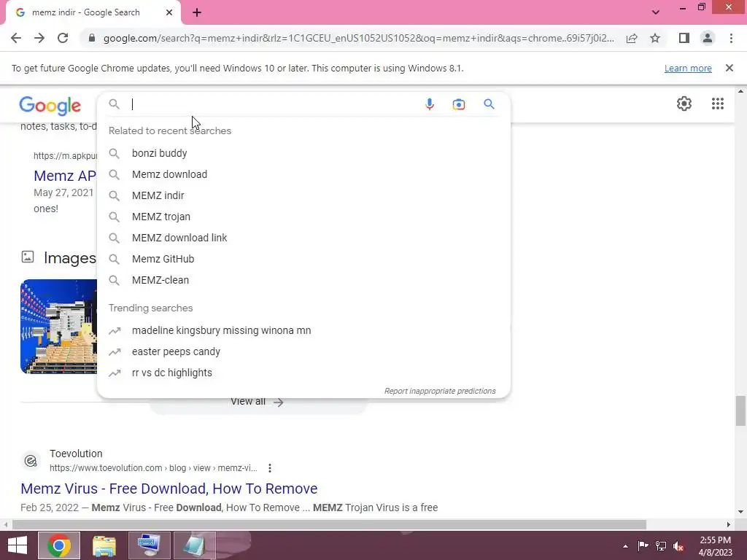Screen dimensions: 747x560
Task: Select the MEMZ trojan suggestion
Action: [303, 217]
